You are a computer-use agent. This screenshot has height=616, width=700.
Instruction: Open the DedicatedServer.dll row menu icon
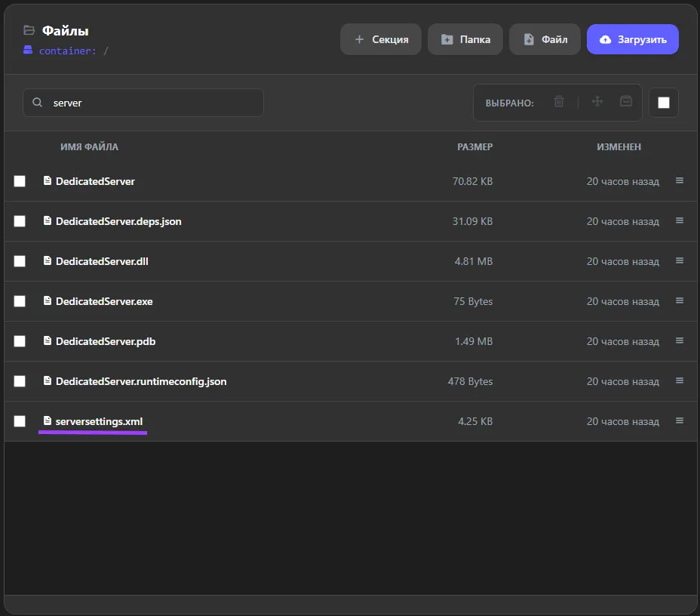(x=680, y=260)
